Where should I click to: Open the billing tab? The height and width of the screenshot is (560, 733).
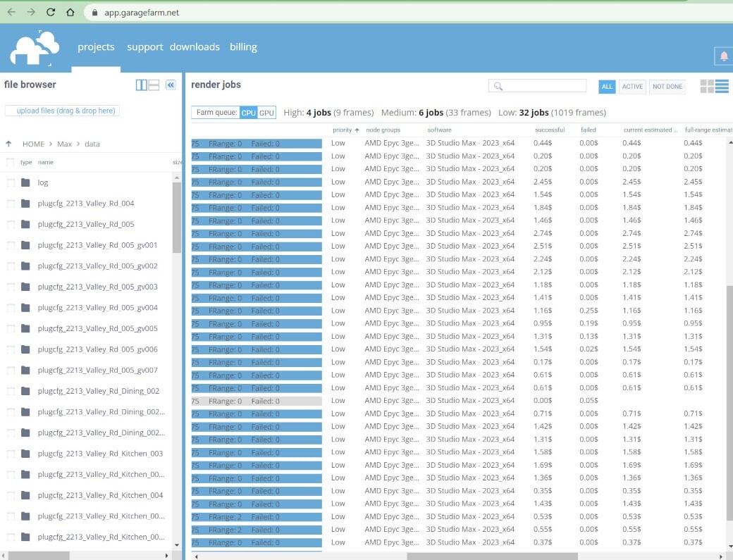pyautogui.click(x=243, y=47)
